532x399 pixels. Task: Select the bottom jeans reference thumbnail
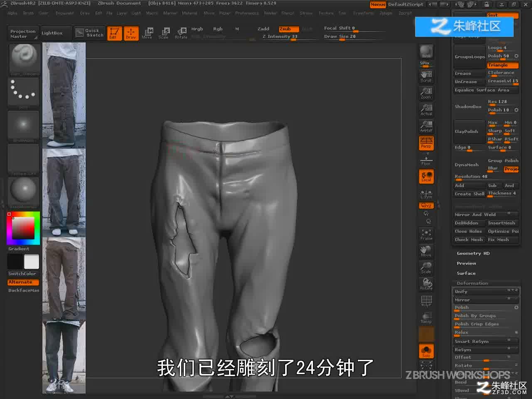point(64,357)
